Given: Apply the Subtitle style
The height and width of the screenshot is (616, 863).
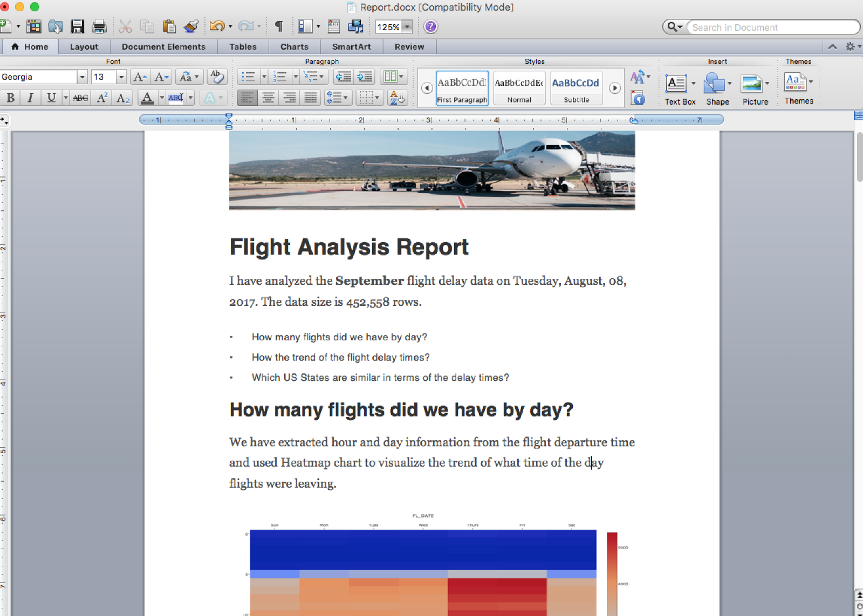Looking at the screenshot, I should pos(576,88).
